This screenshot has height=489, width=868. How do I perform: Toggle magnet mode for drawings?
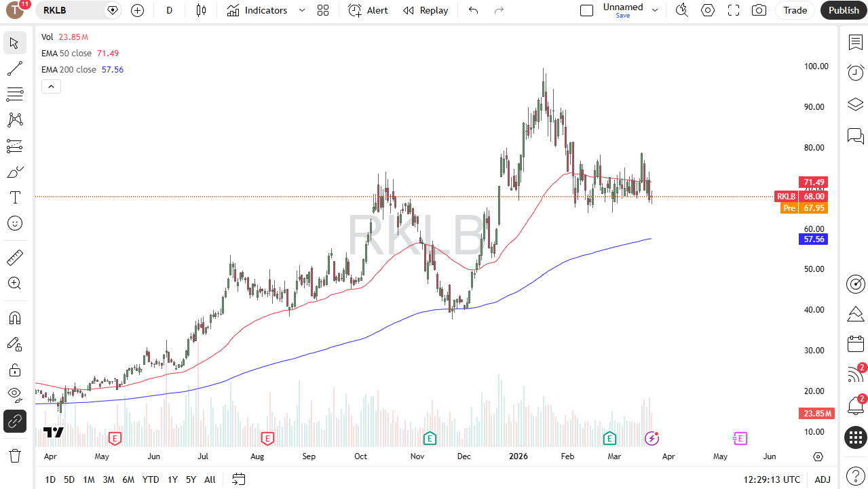15,318
